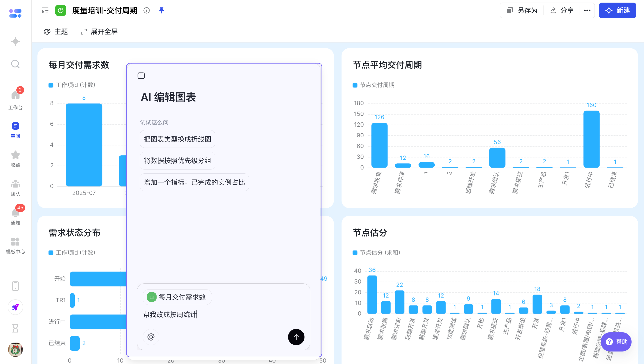Toggle 节点估分 (求和) legend entry

(x=376, y=253)
